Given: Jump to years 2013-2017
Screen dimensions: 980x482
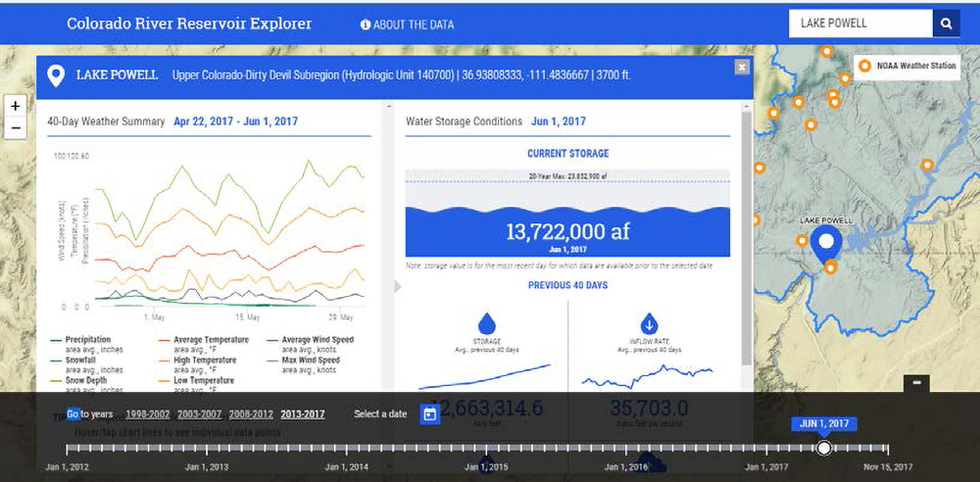Looking at the screenshot, I should tap(303, 413).
